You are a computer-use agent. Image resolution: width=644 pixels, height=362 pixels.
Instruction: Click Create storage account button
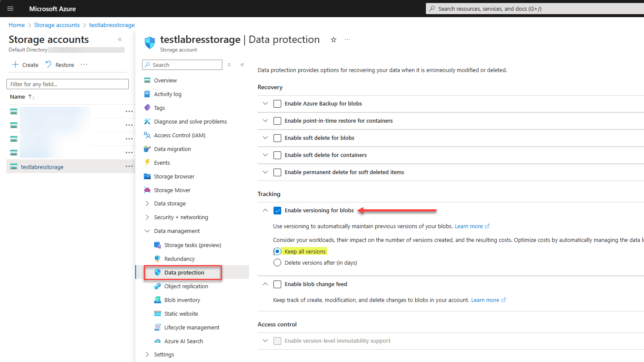25,65
